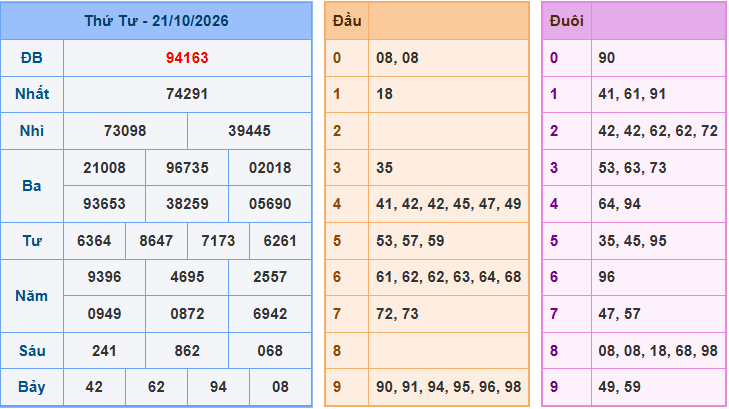
Task: Click the Tư number 6261
Action: click(280, 241)
